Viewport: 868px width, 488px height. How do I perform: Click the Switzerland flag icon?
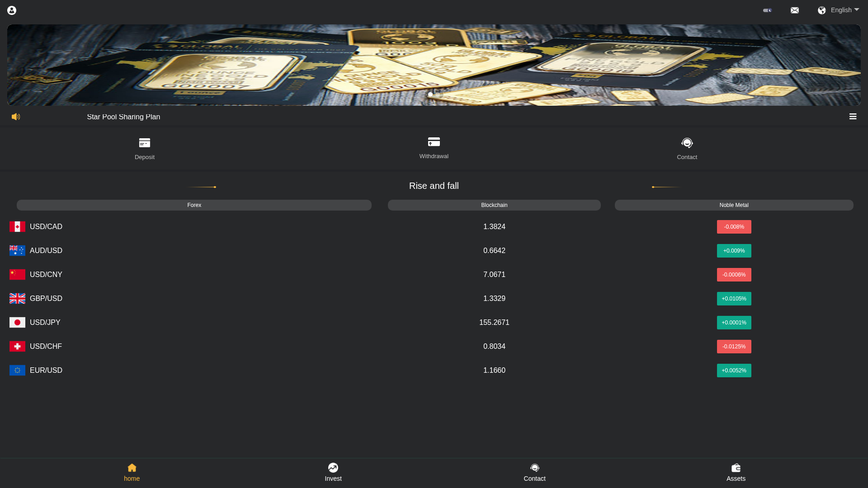click(x=17, y=347)
